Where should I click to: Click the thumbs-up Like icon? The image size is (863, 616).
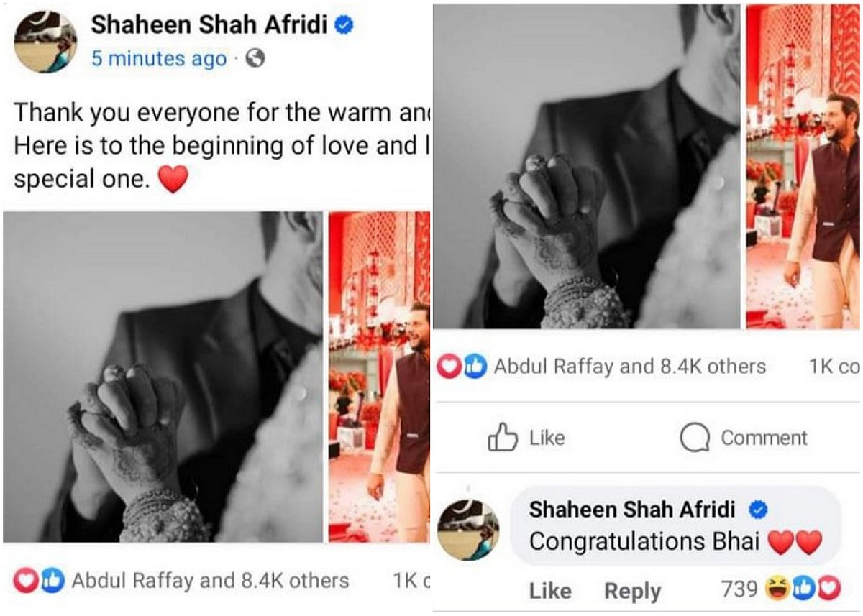(x=502, y=437)
